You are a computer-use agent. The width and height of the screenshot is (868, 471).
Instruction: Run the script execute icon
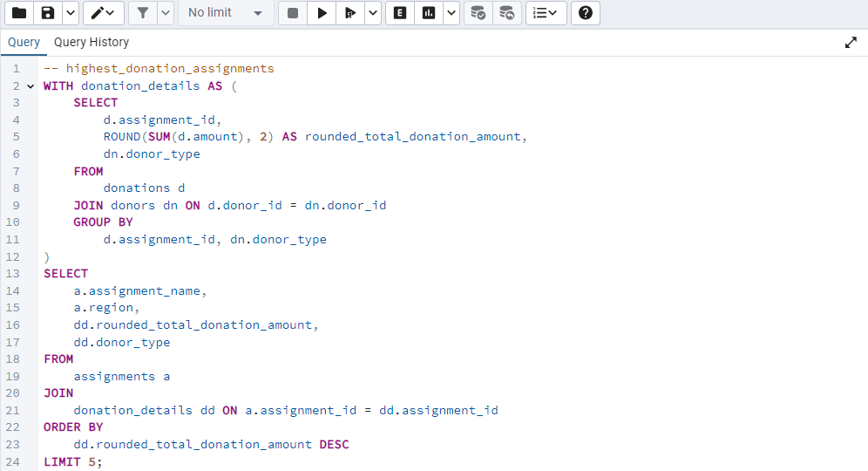pos(350,13)
